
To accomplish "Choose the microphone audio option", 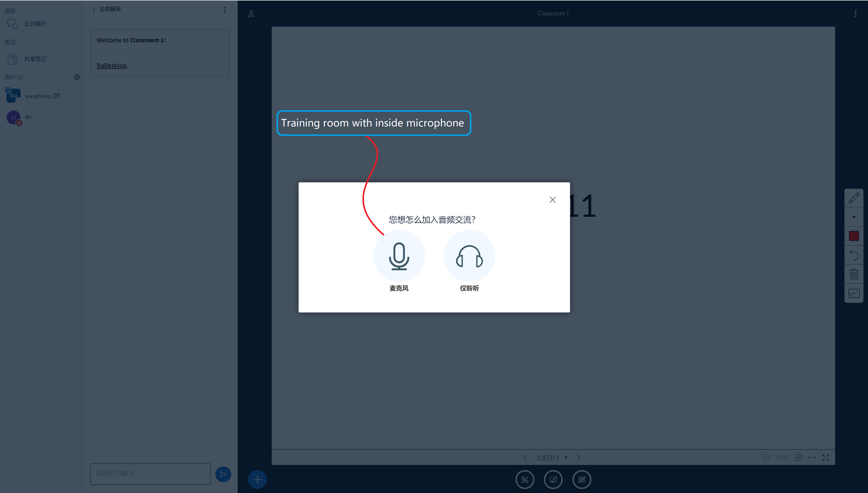I will (x=399, y=256).
